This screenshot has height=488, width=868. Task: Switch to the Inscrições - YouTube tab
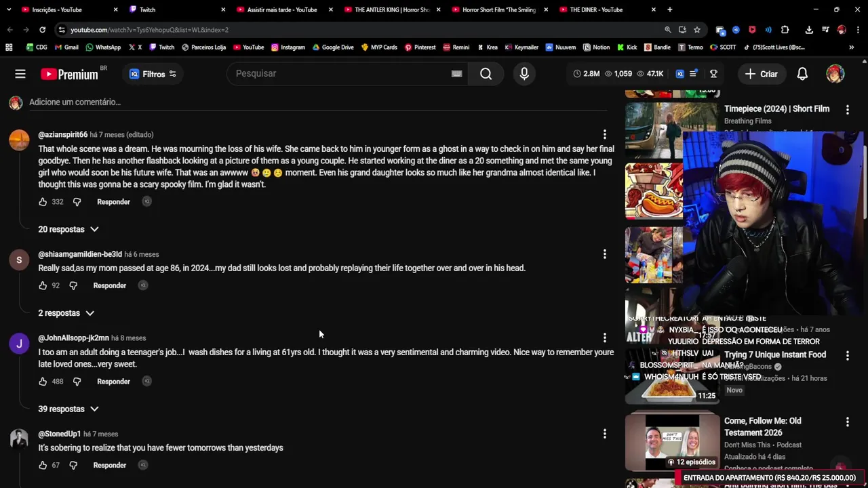coord(68,9)
